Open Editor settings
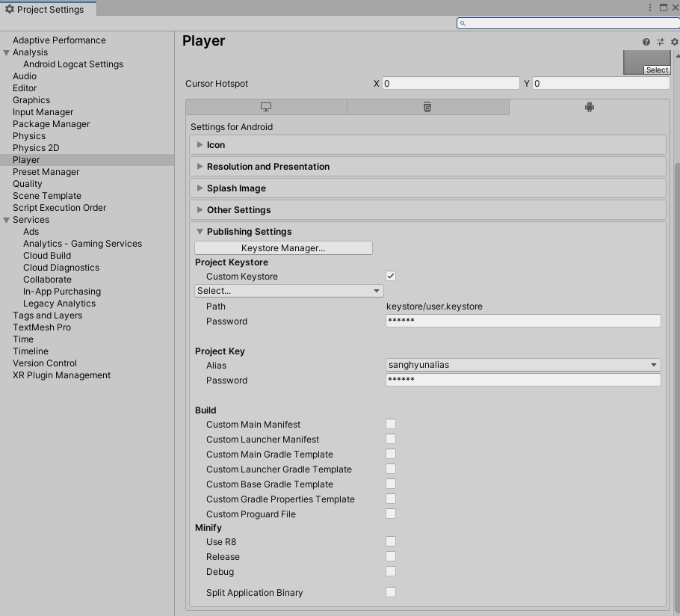 [x=25, y=88]
